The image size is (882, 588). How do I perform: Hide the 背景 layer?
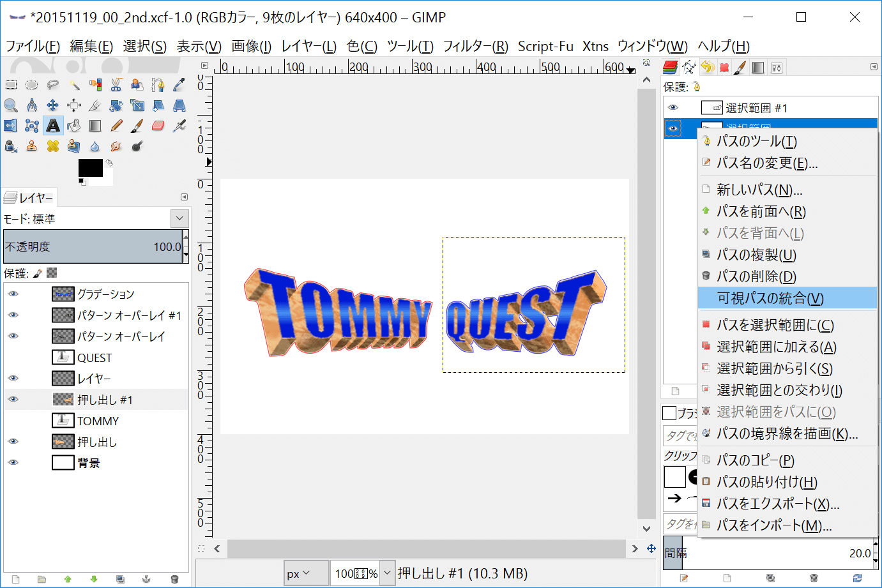13,462
